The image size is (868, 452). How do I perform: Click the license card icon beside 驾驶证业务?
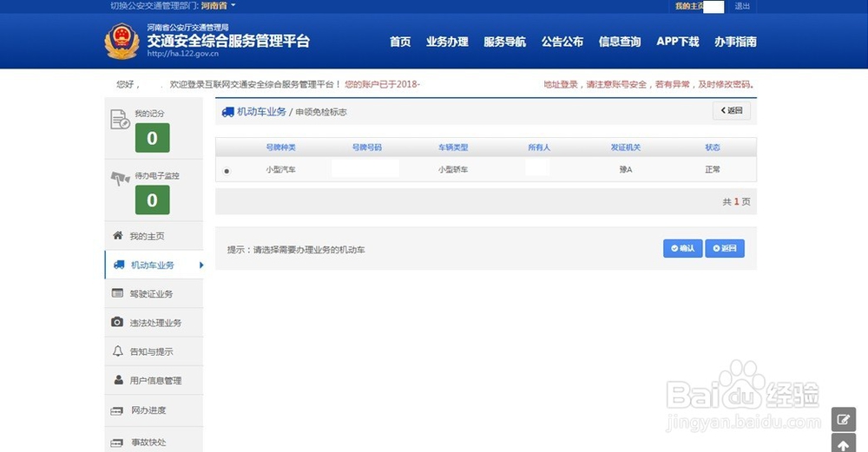117,292
